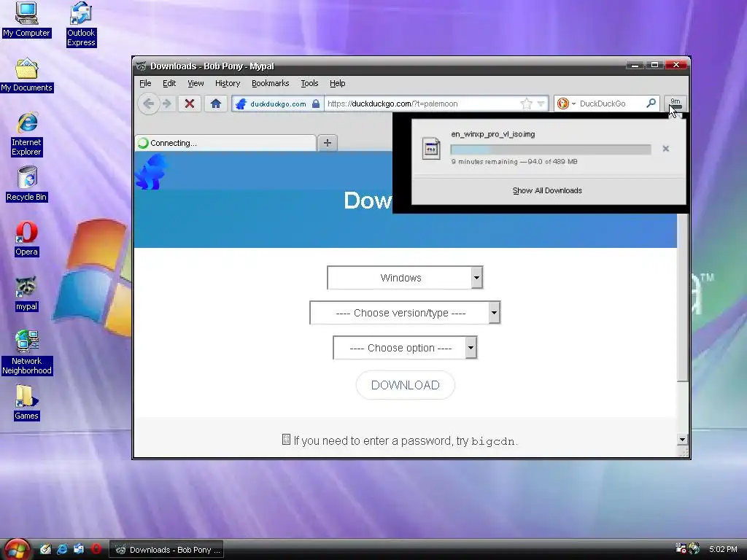Image resolution: width=747 pixels, height=560 pixels.
Task: Click the scrollbar down arrow
Action: [x=682, y=440]
